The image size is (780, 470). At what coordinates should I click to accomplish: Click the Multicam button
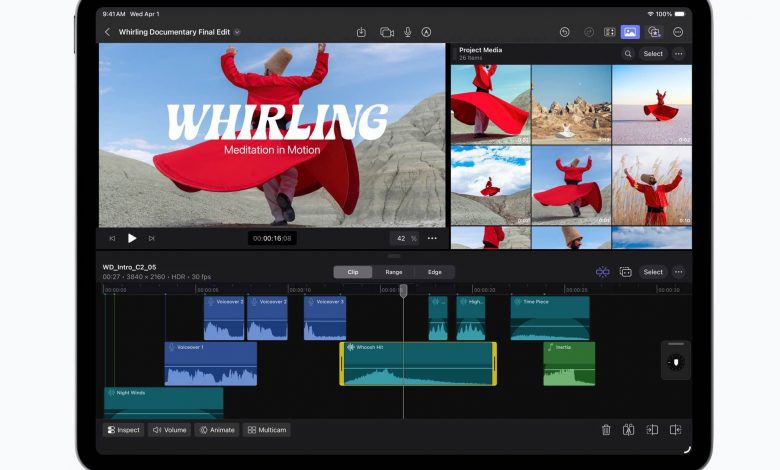[x=267, y=430]
